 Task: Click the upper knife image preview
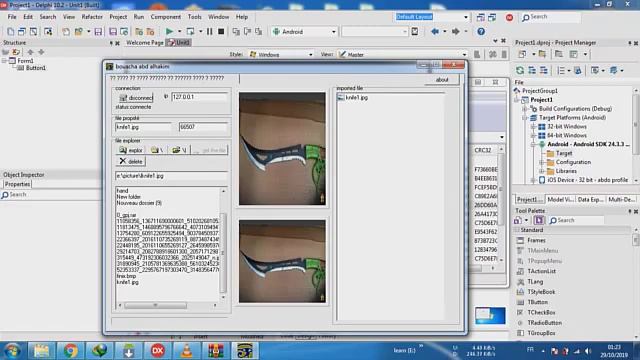[x=282, y=149]
